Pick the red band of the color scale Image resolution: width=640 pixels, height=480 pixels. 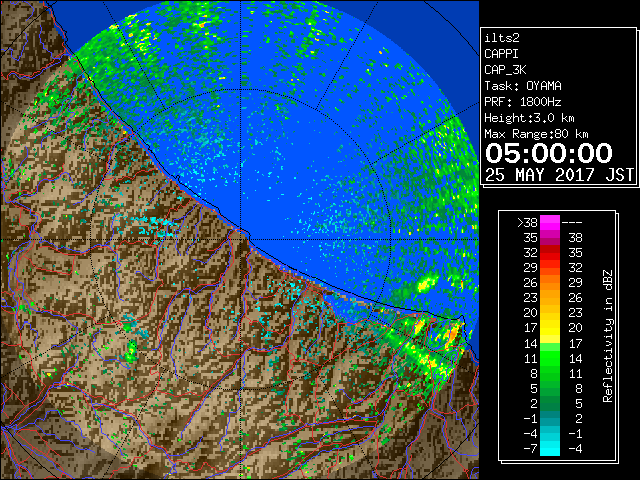[x=550, y=253]
